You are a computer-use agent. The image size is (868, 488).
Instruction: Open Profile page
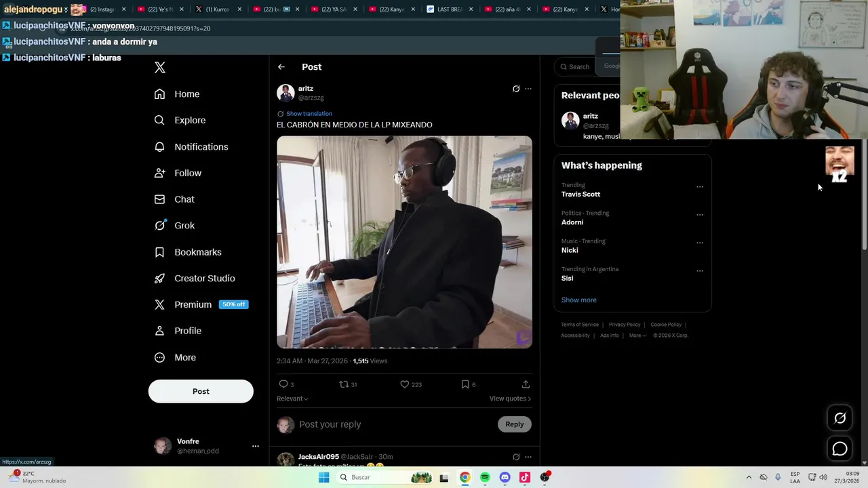click(178, 331)
